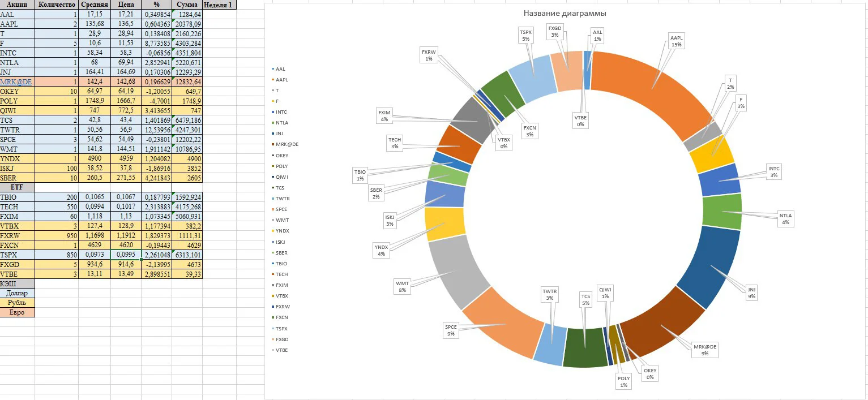Select the TBIO ticker cell in table
Viewport: 868px width, 400px height.
[x=18, y=197]
